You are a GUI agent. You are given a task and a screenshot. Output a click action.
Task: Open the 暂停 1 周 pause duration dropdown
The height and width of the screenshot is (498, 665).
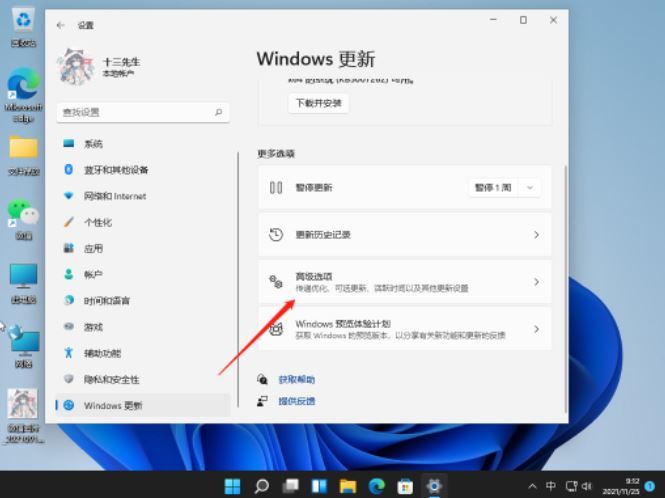504,188
